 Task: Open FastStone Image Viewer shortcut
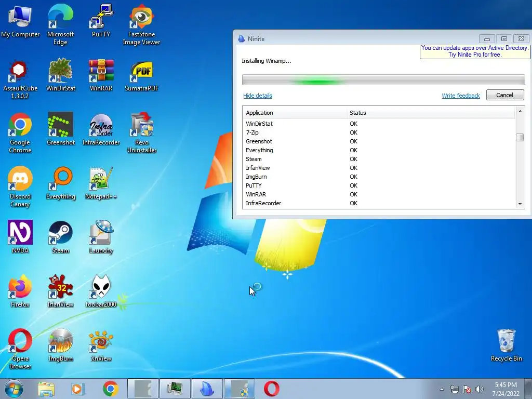click(141, 24)
